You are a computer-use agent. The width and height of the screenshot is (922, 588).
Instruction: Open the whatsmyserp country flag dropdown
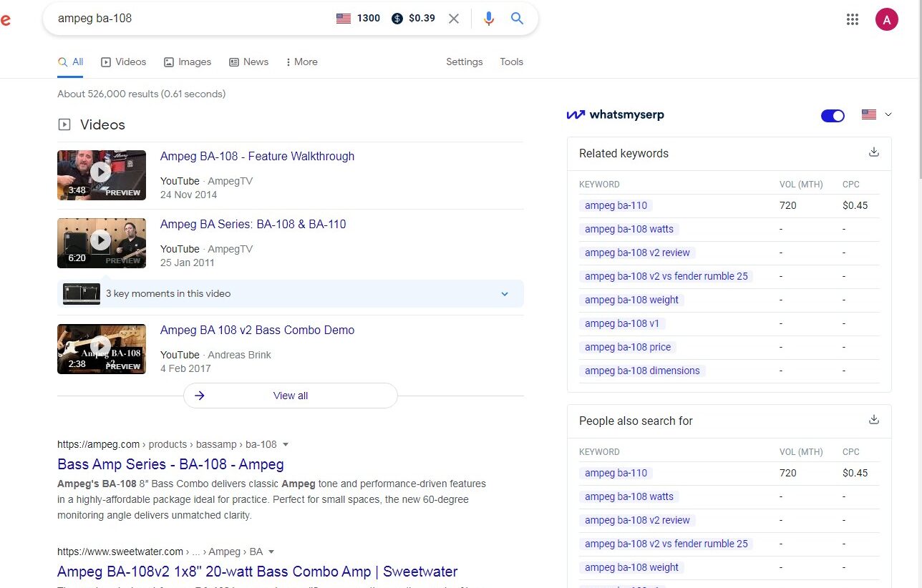tap(877, 114)
